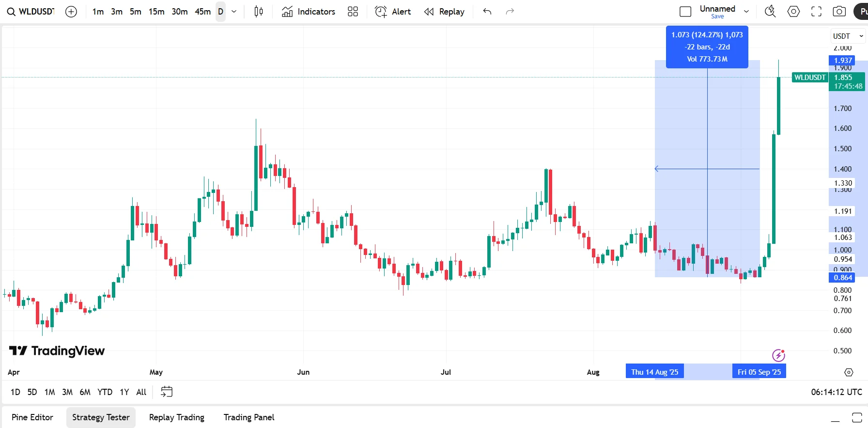Take a chart snapshot with the camera icon
The height and width of the screenshot is (428, 868).
(839, 11)
